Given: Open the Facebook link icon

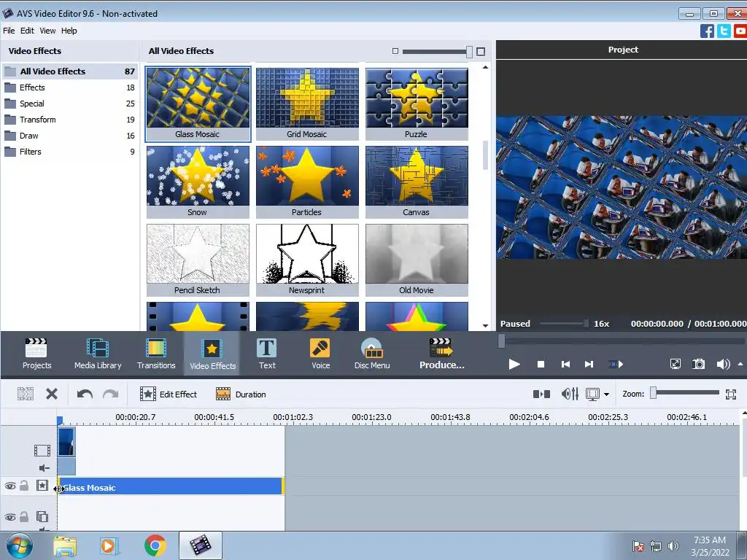Looking at the screenshot, I should click(707, 31).
